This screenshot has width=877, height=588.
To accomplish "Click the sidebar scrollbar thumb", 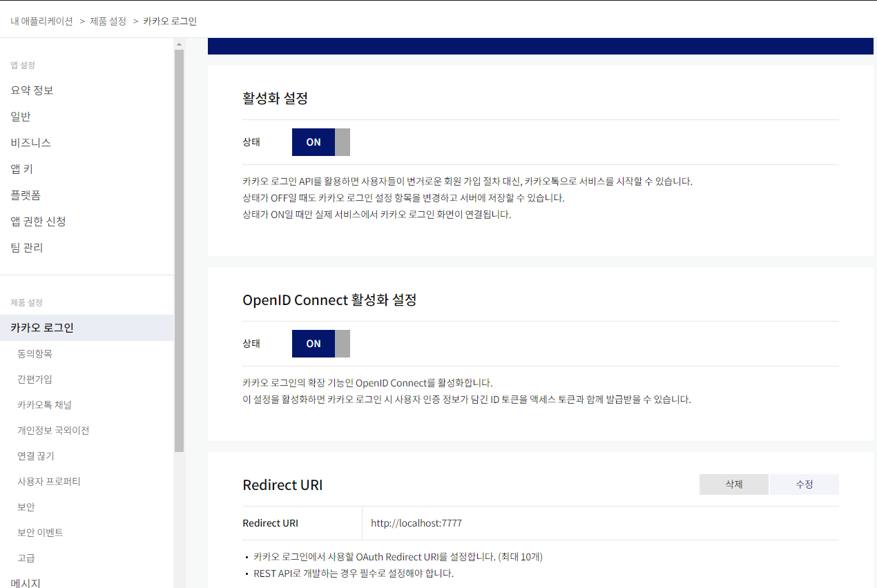I will click(180, 251).
